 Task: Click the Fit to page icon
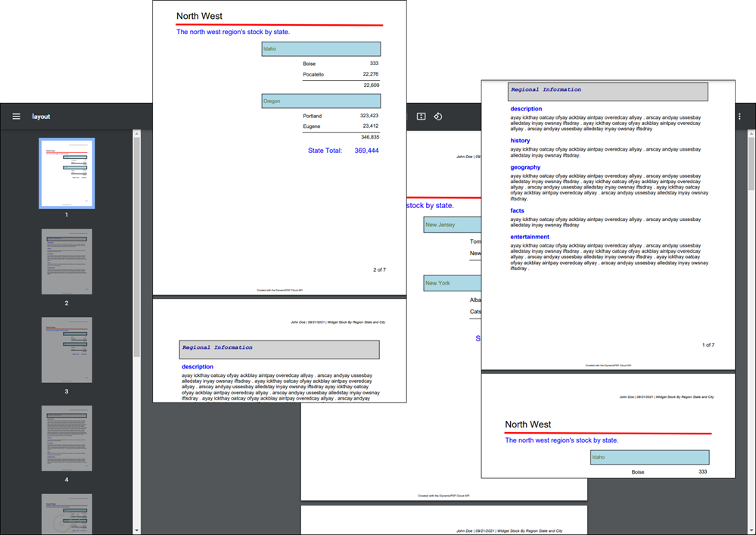point(422,117)
